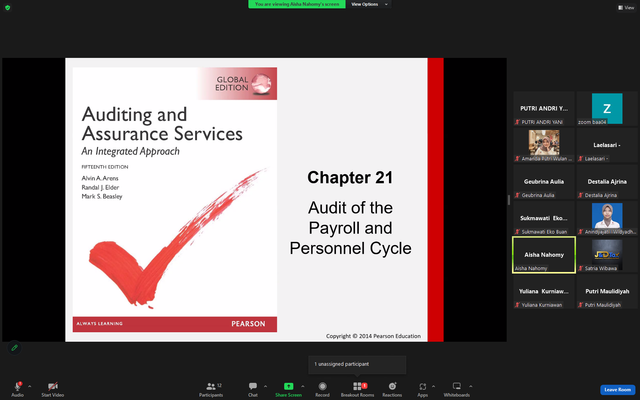Viewport: 640px width, 400px height.
Task: Unmute using the Audio microphone icon
Action: tap(18, 386)
